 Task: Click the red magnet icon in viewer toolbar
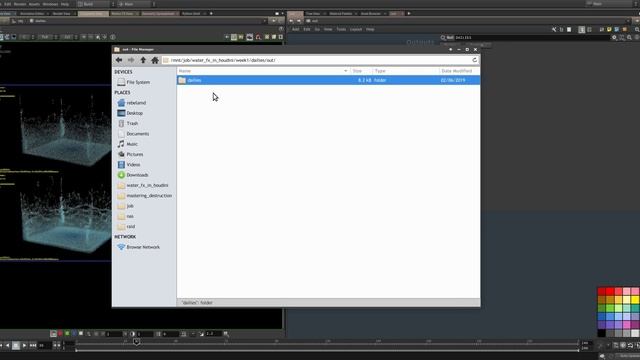[258, 37]
